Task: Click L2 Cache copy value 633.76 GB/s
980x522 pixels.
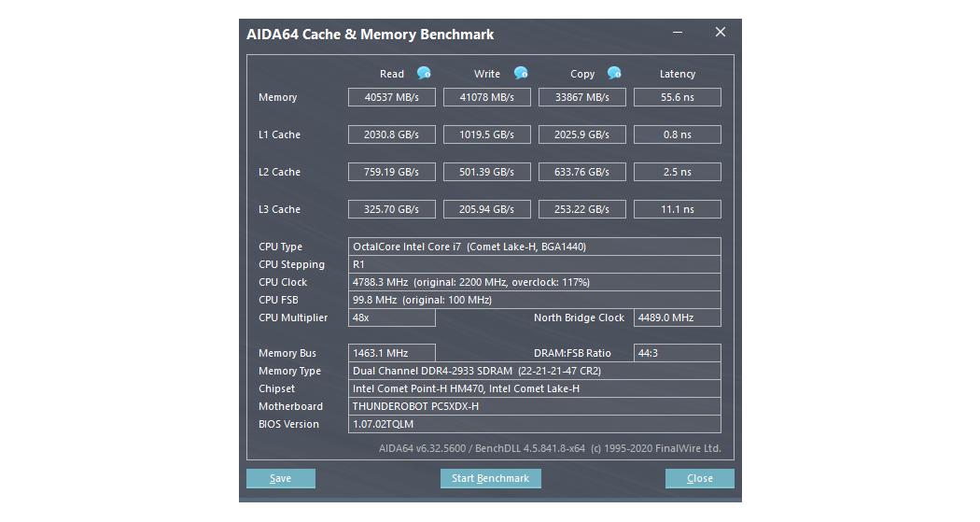Action: coord(581,172)
